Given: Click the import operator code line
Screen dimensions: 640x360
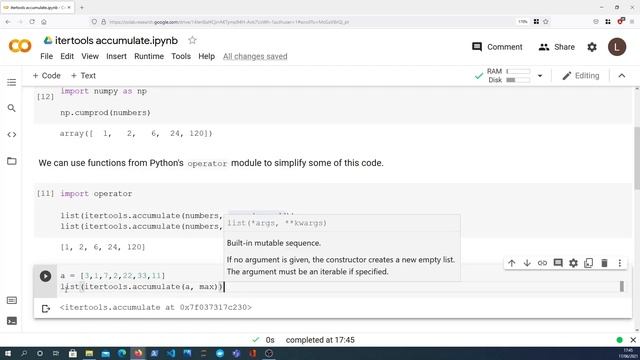Looking at the screenshot, I should click(x=96, y=193).
